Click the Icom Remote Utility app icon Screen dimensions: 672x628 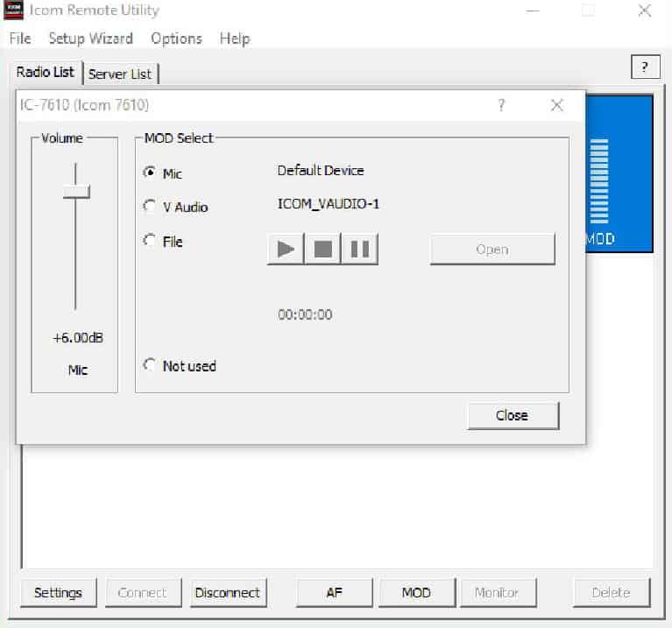point(13,11)
